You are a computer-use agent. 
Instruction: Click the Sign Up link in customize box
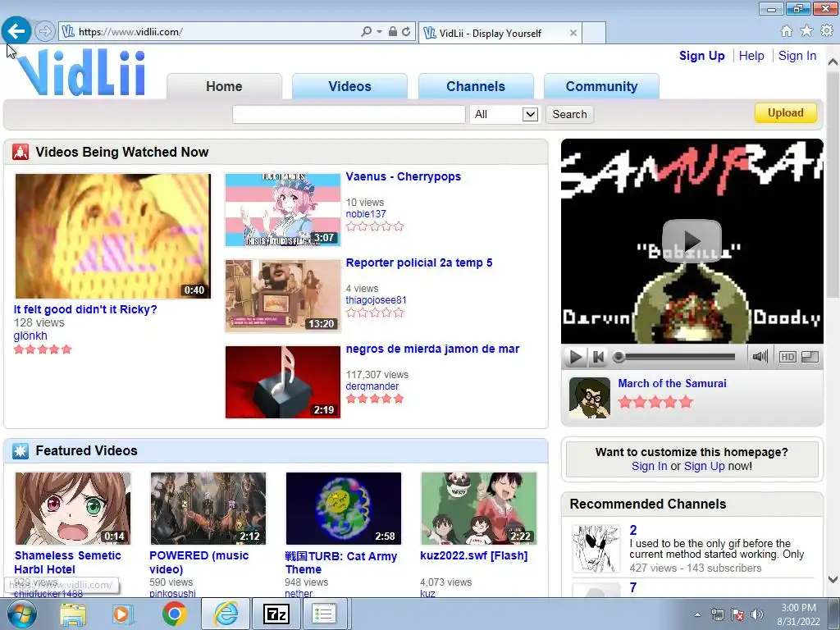[x=704, y=466]
